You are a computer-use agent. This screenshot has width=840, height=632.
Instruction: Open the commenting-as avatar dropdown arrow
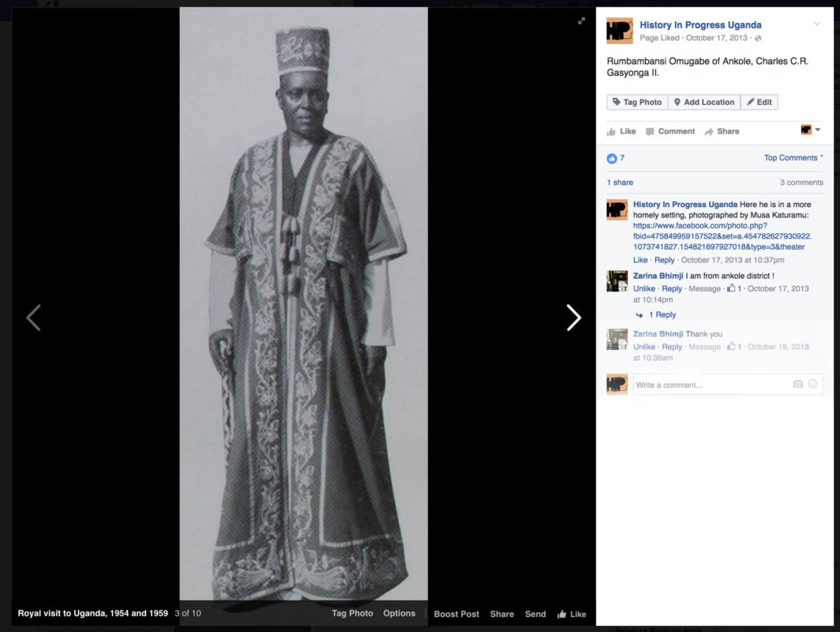pyautogui.click(x=817, y=130)
